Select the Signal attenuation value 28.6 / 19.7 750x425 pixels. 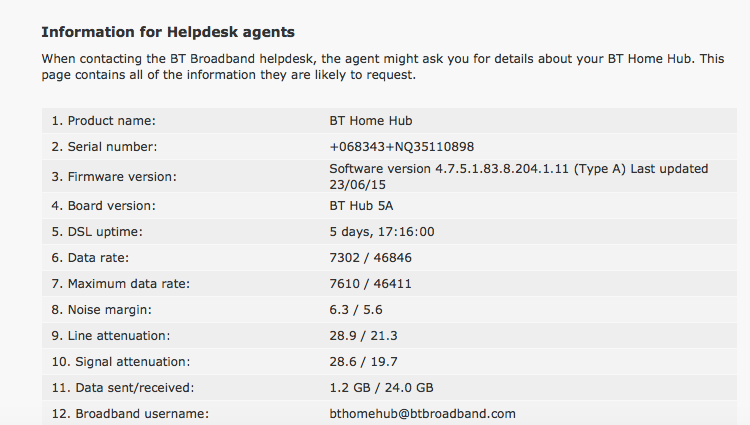363,361
